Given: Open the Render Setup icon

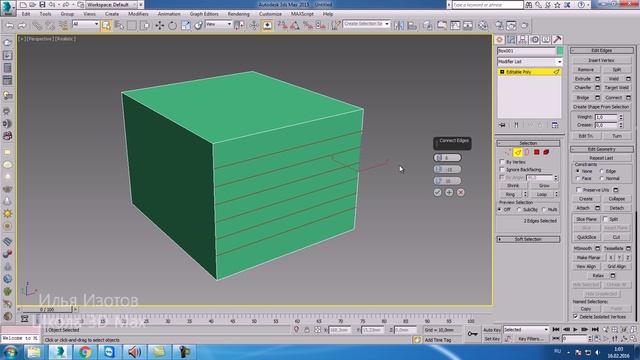Looking at the screenshot, I should pos(499,26).
